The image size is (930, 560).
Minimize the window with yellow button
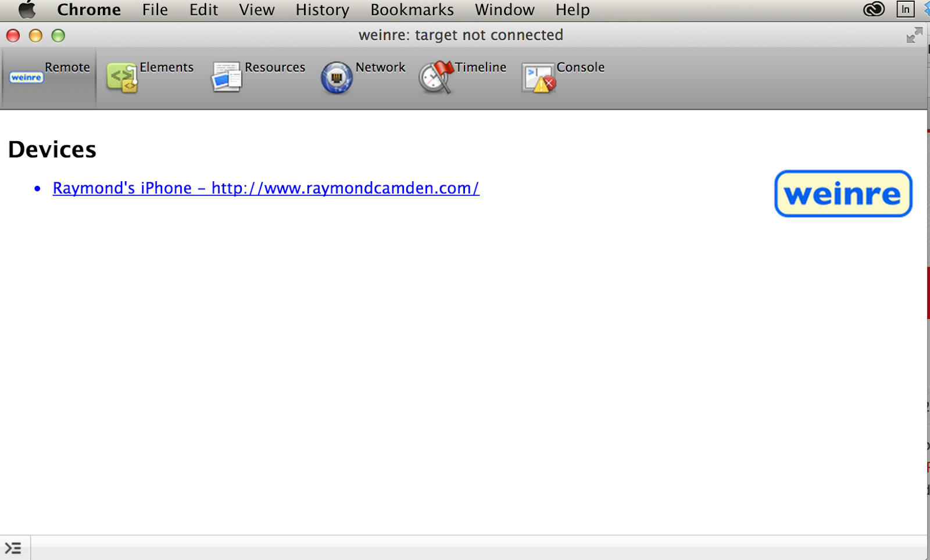pyautogui.click(x=35, y=36)
